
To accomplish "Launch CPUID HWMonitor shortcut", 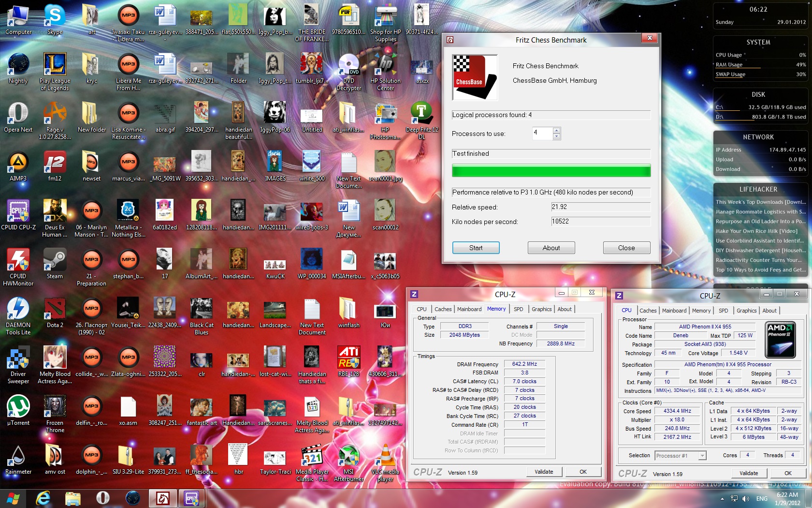I will click(x=18, y=267).
